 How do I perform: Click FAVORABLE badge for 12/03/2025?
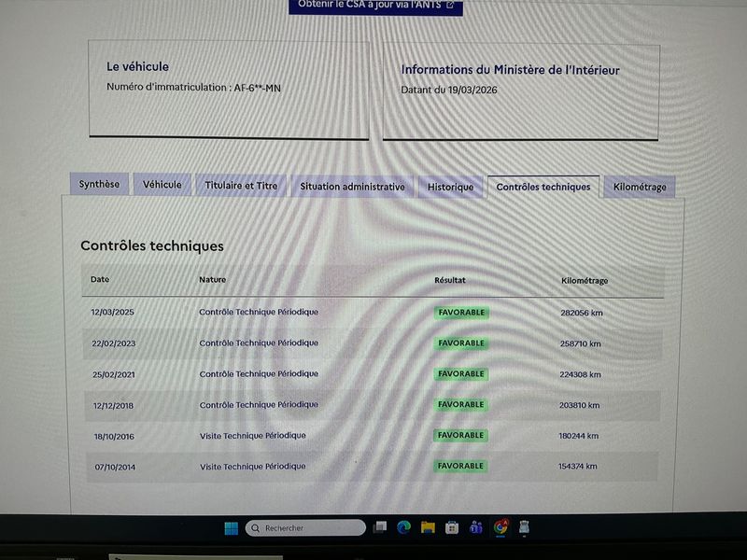click(461, 313)
